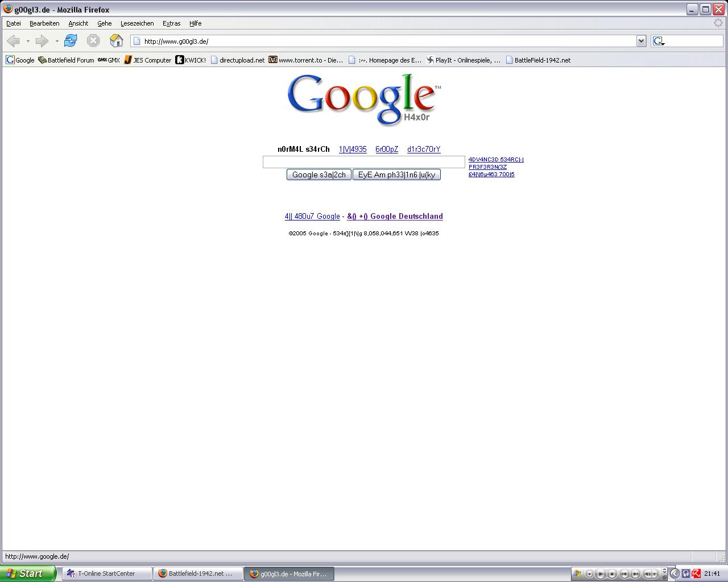The height and width of the screenshot is (582, 728).
Task: Open the www.torrent.to bookmark
Action: 306,60
